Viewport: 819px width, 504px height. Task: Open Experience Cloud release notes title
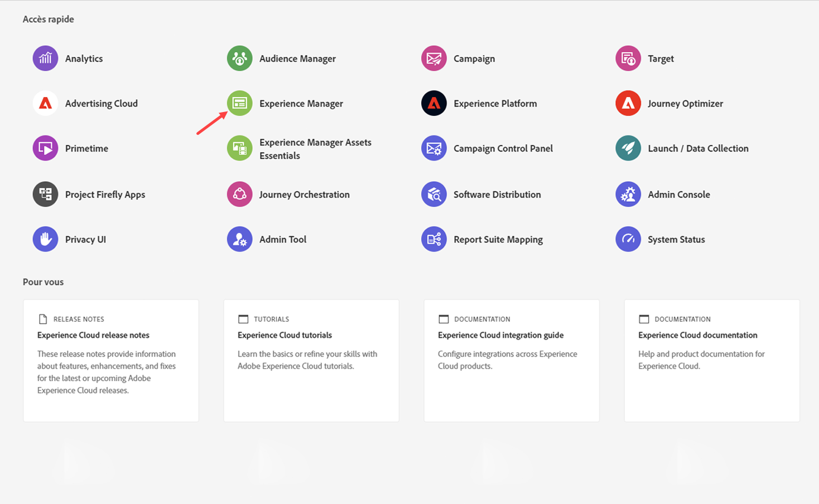coord(93,335)
